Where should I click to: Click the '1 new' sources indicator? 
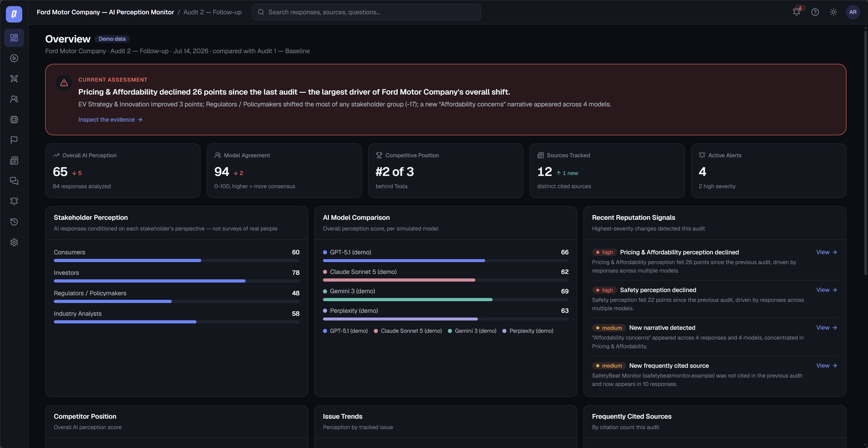coord(567,173)
